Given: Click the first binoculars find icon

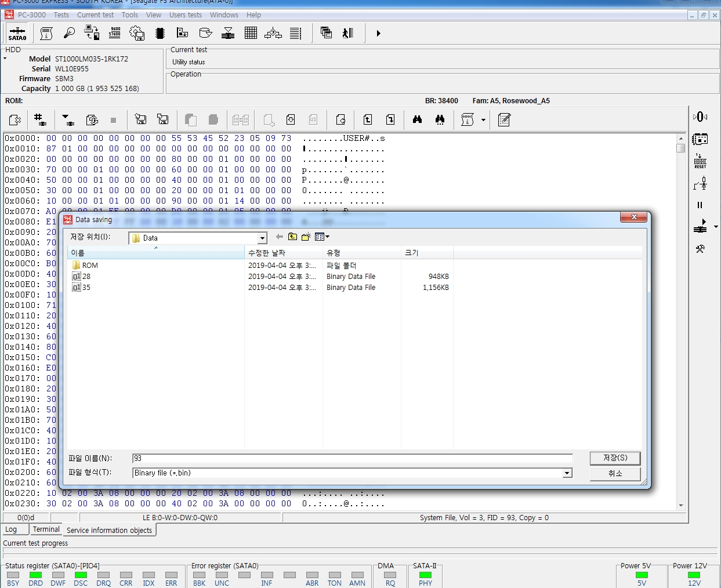Looking at the screenshot, I should click(x=417, y=120).
